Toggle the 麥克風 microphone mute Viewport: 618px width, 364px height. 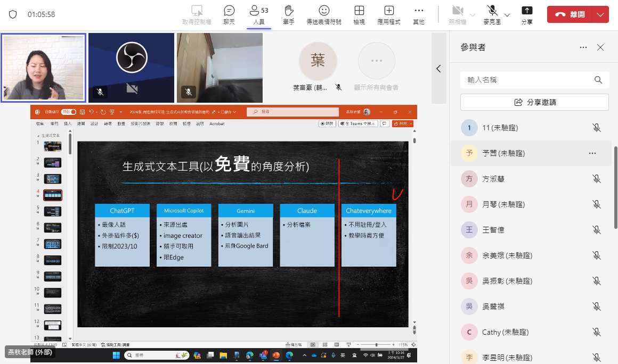[492, 15]
